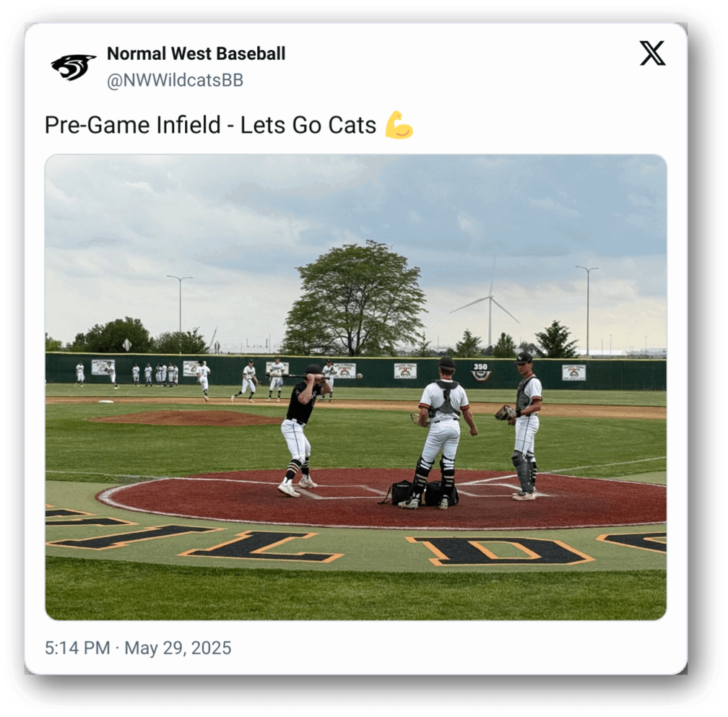Click the @NWWildcatsBB handle
Screen dimensions: 728x717
175,81
